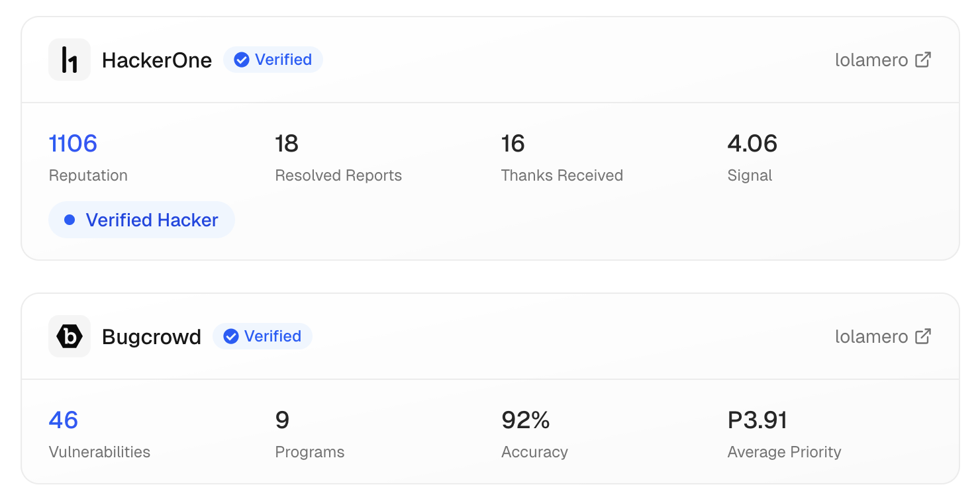Click the 4.06 Signal score

click(x=752, y=144)
